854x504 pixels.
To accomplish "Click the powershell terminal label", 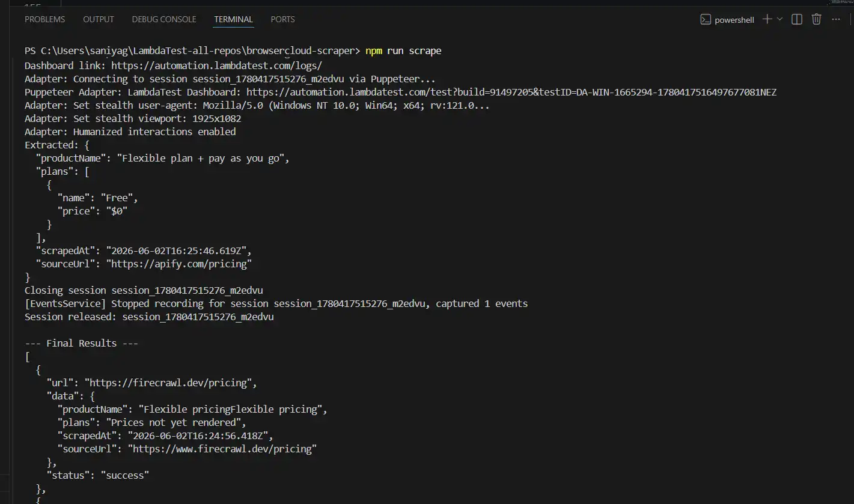I will click(734, 20).
